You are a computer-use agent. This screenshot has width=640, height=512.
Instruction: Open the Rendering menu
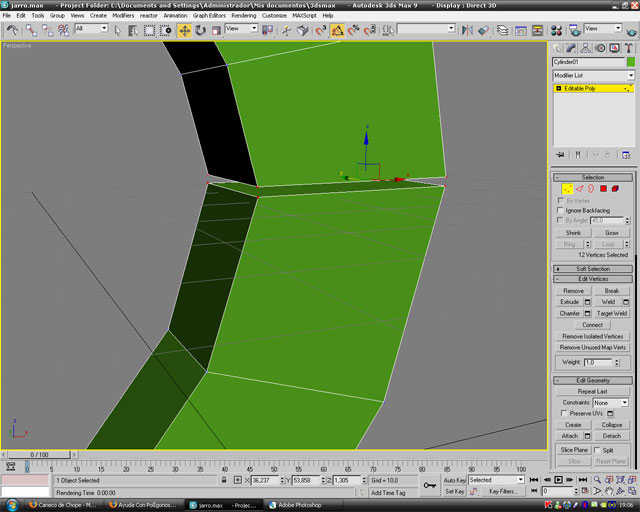coord(244,16)
